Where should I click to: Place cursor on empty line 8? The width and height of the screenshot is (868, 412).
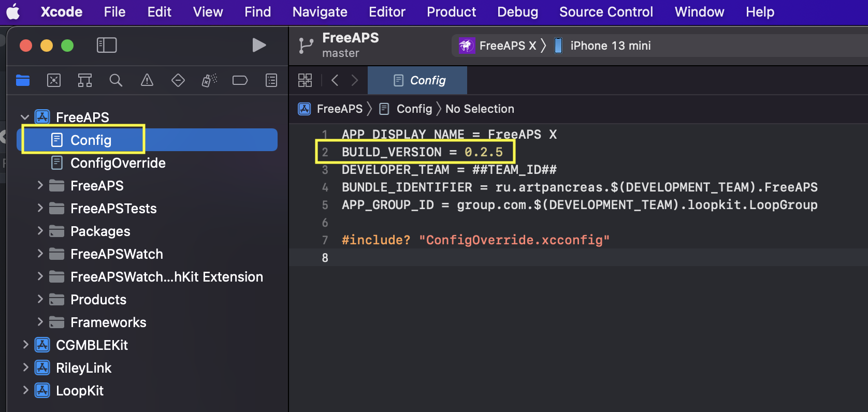coord(578,257)
